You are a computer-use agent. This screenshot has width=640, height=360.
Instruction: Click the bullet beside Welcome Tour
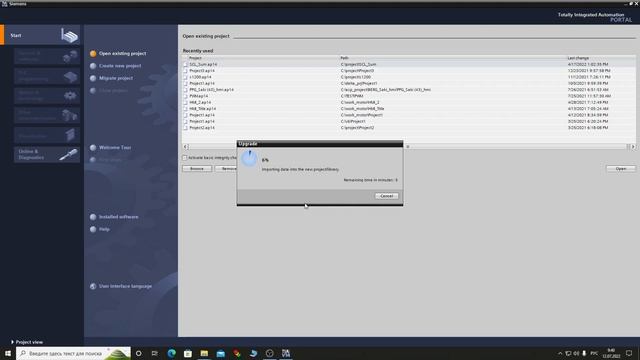point(93,147)
